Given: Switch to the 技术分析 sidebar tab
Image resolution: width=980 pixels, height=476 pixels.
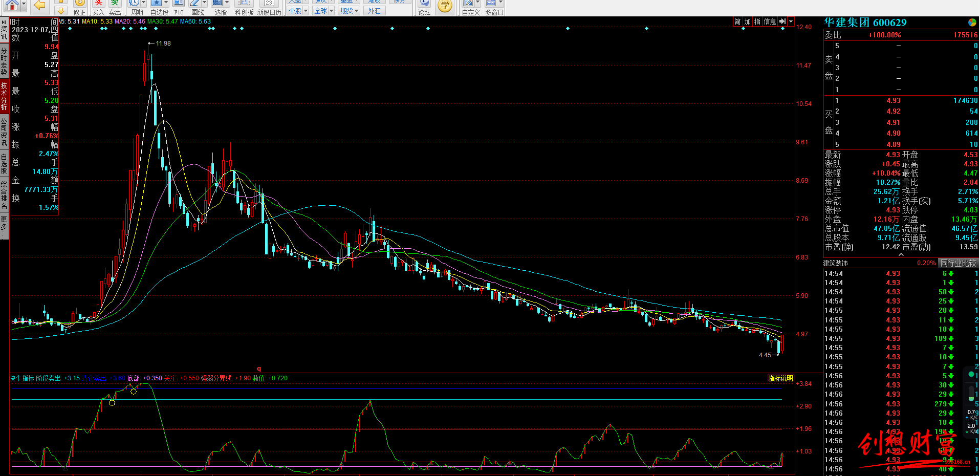Looking at the screenshot, I should (4, 96).
